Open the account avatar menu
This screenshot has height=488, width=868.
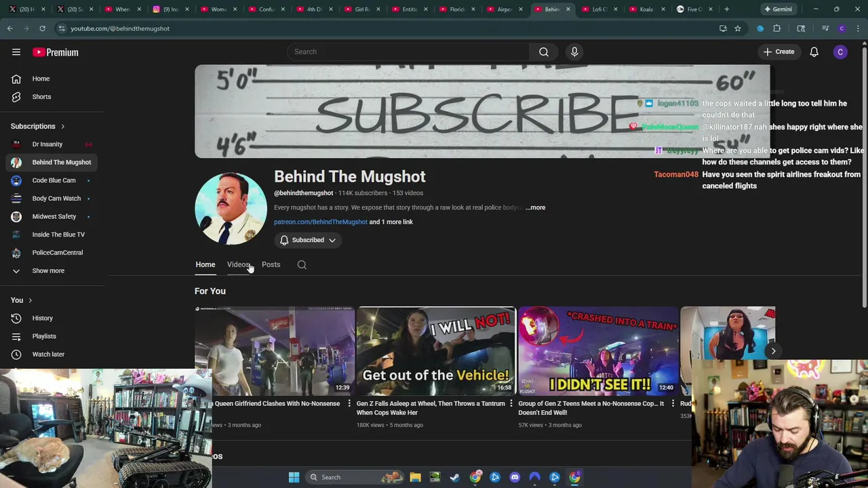click(840, 52)
